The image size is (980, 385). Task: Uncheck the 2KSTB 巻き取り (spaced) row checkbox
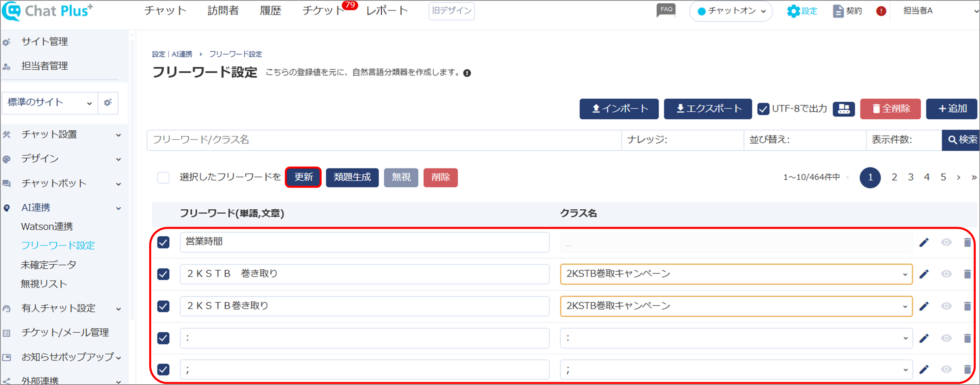point(163,274)
